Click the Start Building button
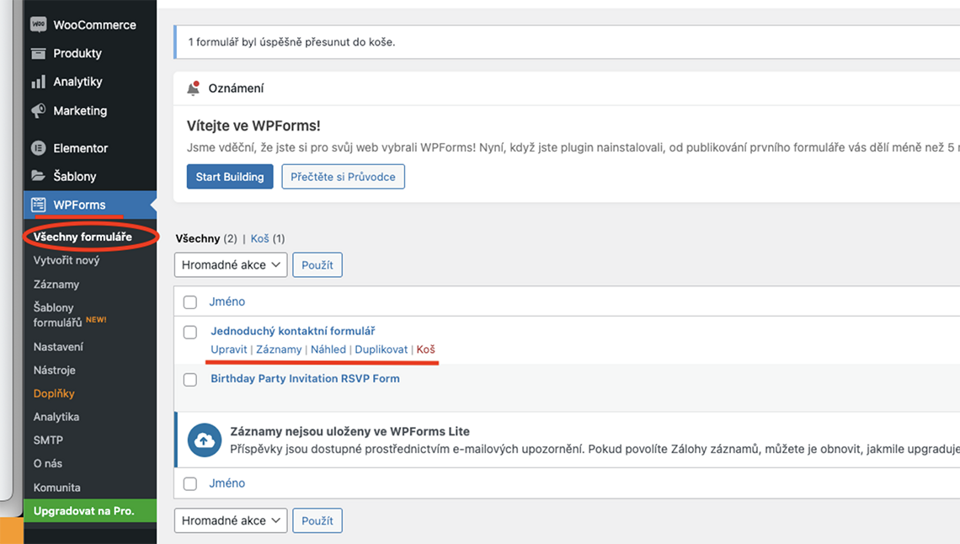This screenshot has width=960, height=544. [x=230, y=177]
